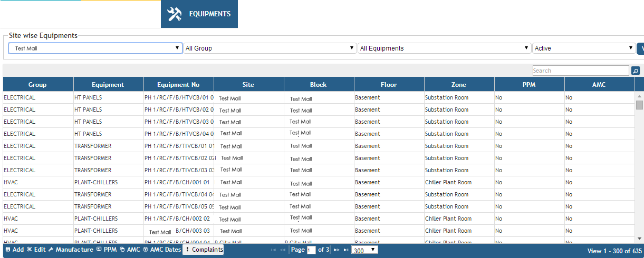Open the Test Mall site dropdown

[95, 48]
